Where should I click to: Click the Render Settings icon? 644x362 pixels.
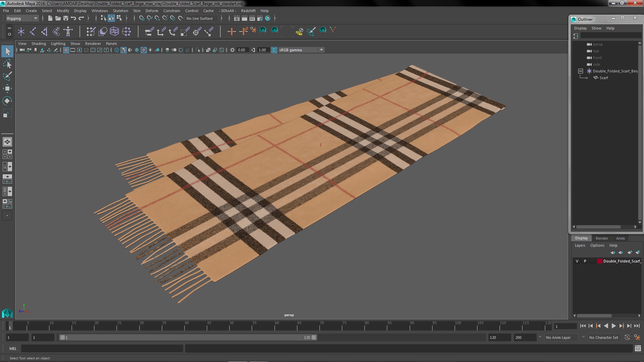point(260,18)
